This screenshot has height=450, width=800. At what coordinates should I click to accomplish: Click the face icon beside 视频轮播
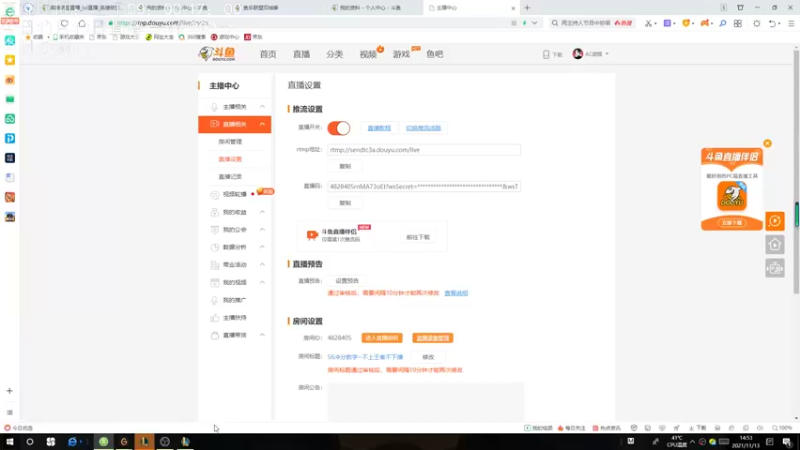[x=214, y=194]
